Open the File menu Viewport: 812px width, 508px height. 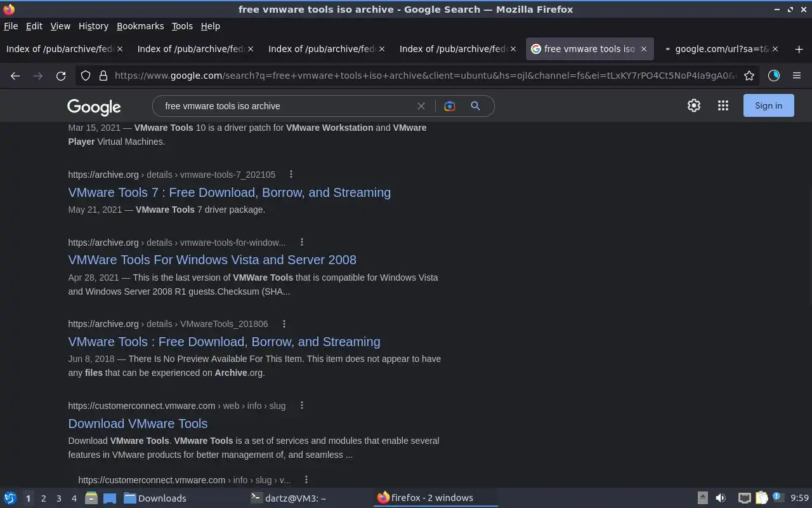click(11, 26)
